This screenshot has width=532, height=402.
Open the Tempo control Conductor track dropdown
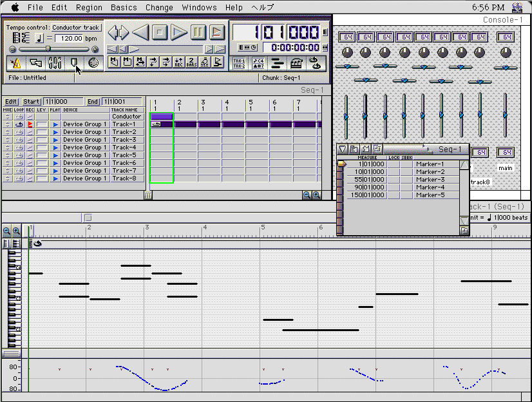click(x=76, y=28)
